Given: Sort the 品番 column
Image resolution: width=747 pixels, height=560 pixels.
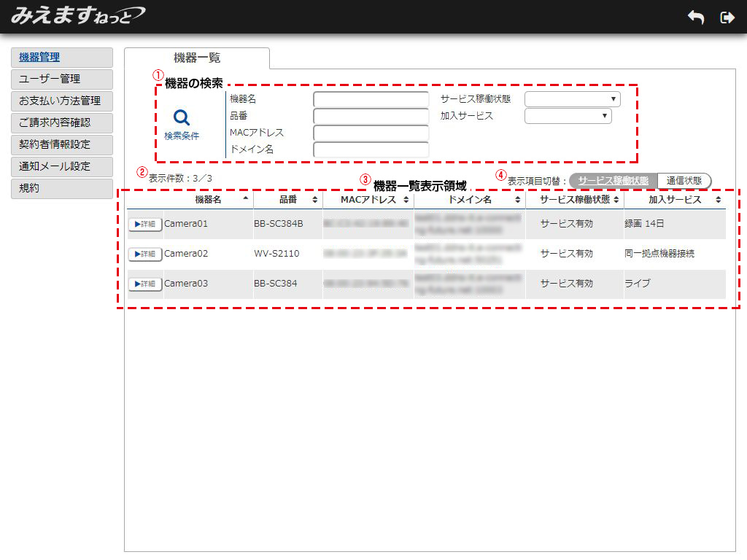Looking at the screenshot, I should [314, 200].
